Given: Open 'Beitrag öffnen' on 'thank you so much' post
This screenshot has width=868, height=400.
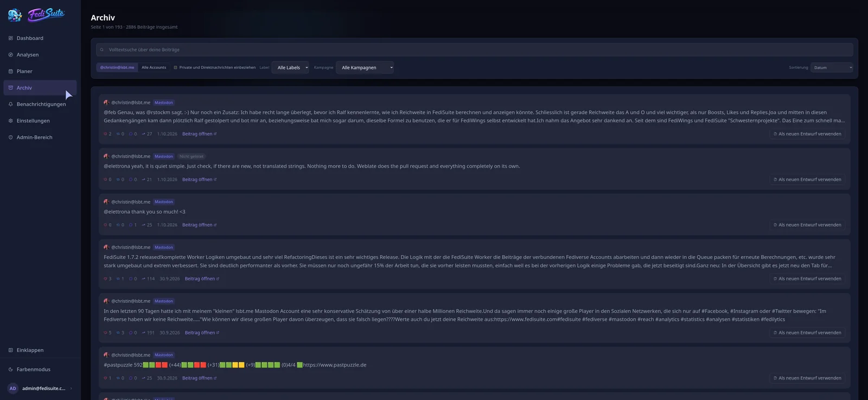Looking at the screenshot, I should pos(199,225).
